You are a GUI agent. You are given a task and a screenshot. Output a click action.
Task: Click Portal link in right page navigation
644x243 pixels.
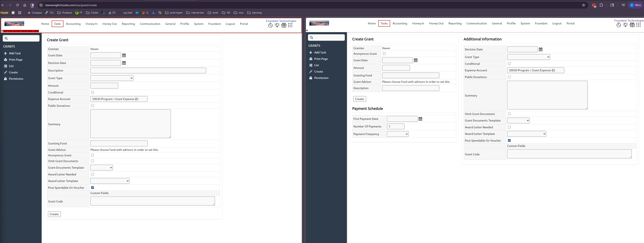570,24
